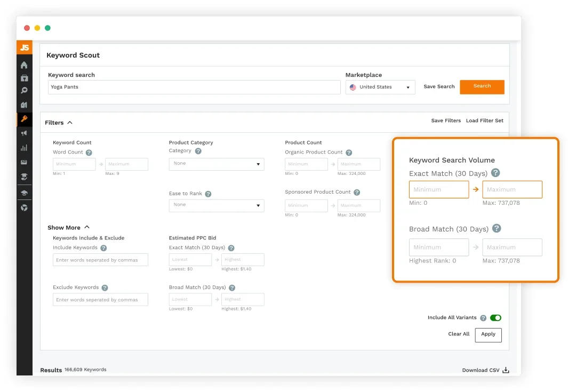The width and height of the screenshot is (568, 392).
Task: Open the Marketplace United States dropdown
Action: 380,87
